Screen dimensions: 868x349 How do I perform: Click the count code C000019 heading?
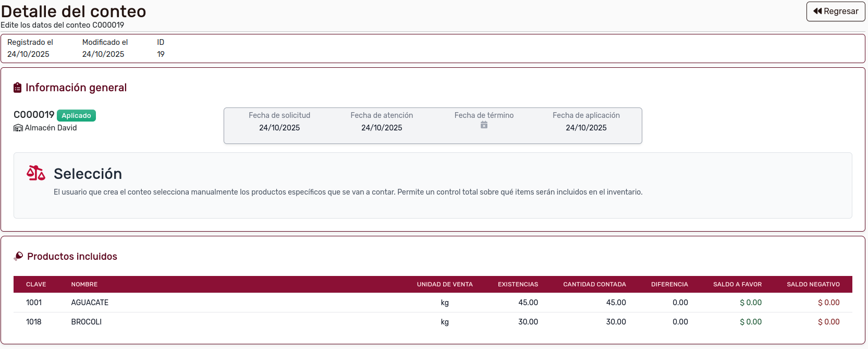pyautogui.click(x=34, y=115)
